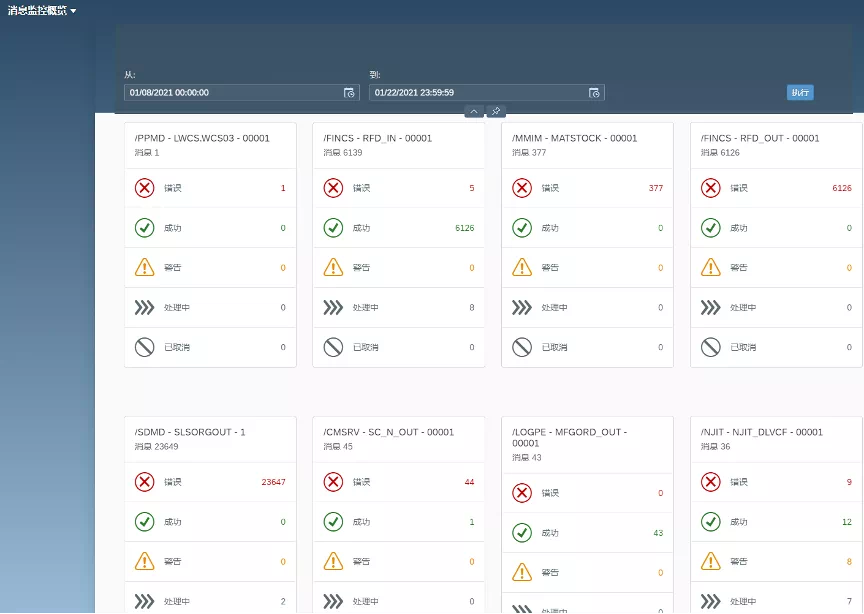The image size is (864, 614).
Task: Click cancelled icon in /FINCS - RFD_OUT card
Action: tap(711, 347)
